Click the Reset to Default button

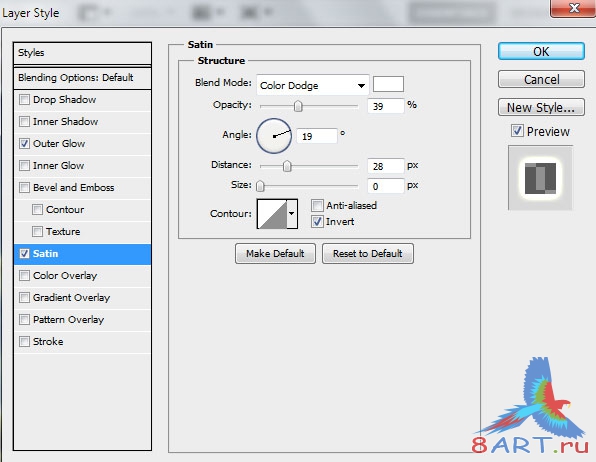tap(368, 254)
